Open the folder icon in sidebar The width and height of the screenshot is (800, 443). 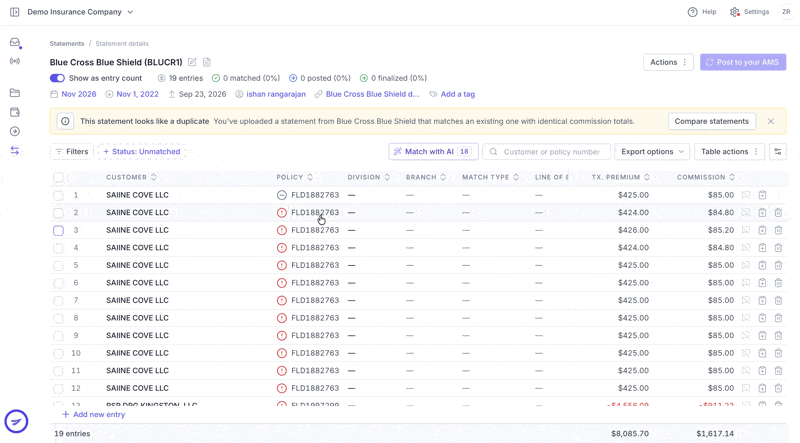tap(15, 93)
